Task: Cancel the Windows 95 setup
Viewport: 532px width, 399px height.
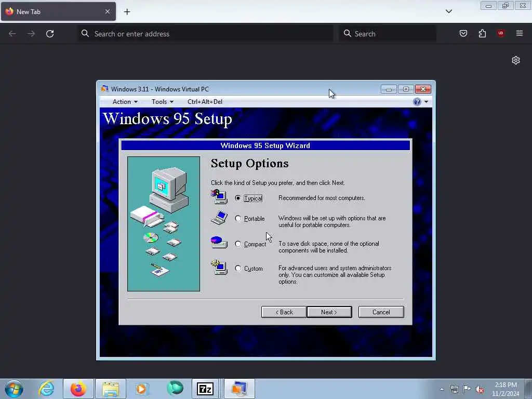Action: coord(381,312)
